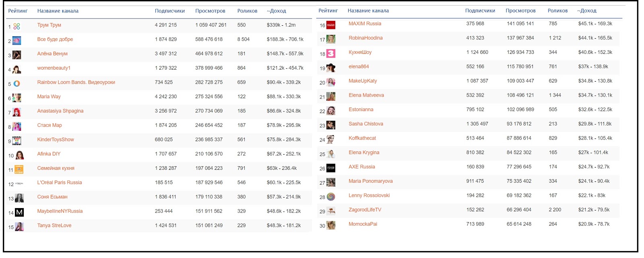Open the KinderToysShow channel link
The height and width of the screenshot is (258, 644).
56,140
